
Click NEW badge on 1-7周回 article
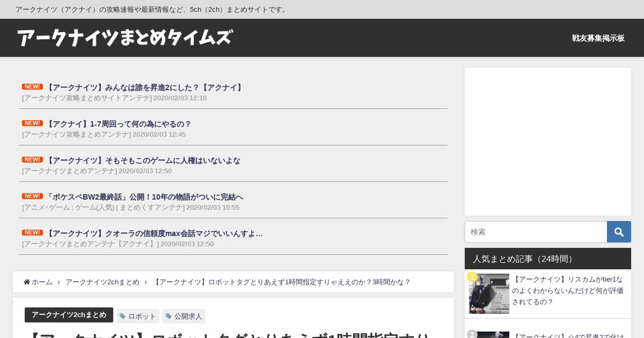pos(32,123)
